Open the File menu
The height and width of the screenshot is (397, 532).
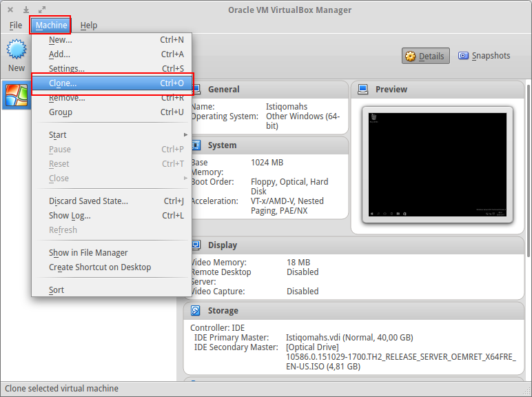16,26
